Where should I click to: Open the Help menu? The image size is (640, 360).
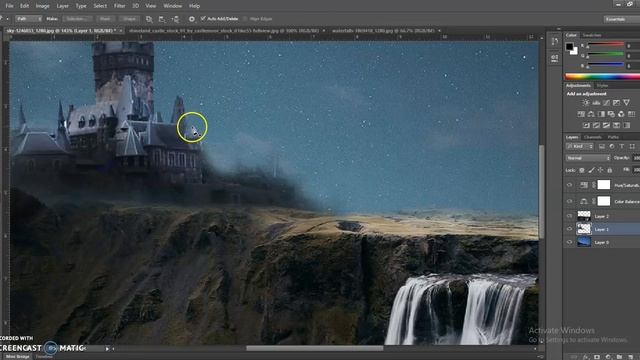coord(194,6)
